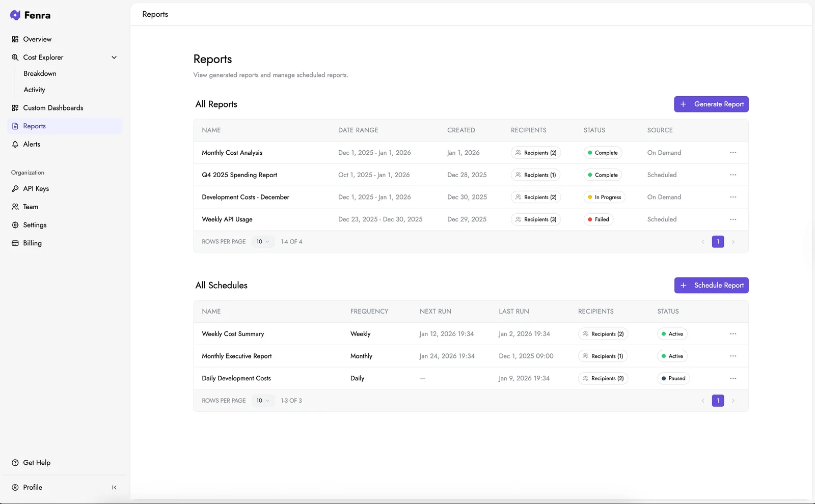Select the Settings gear icon

click(16, 225)
